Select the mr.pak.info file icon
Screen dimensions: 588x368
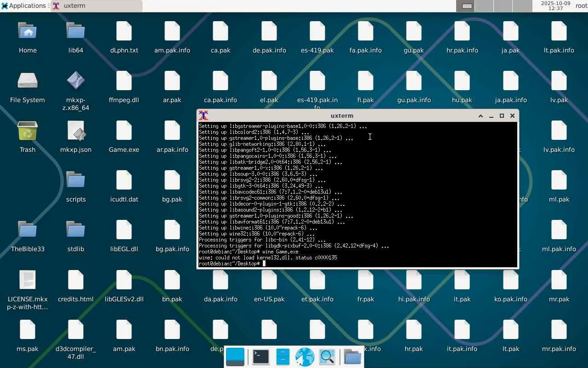click(559, 330)
